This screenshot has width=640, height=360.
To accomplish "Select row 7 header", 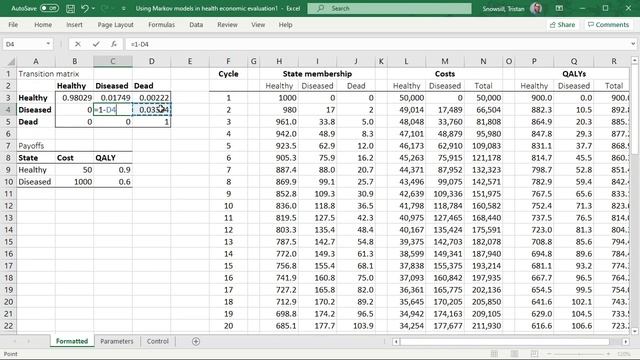I will 8,146.
